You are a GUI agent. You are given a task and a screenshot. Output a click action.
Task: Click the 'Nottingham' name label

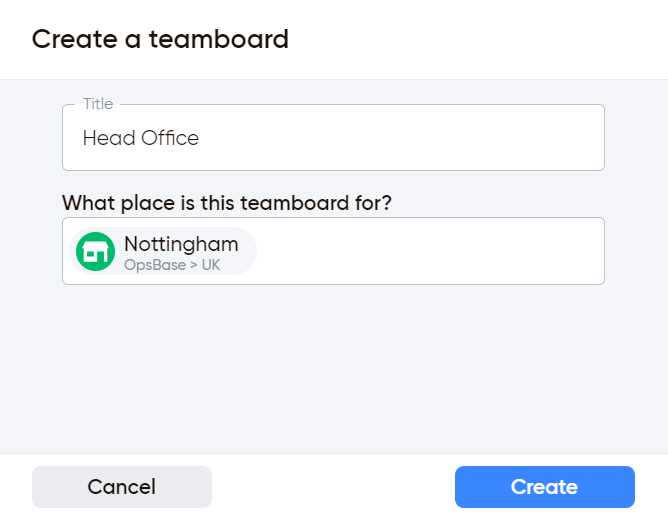(x=181, y=244)
